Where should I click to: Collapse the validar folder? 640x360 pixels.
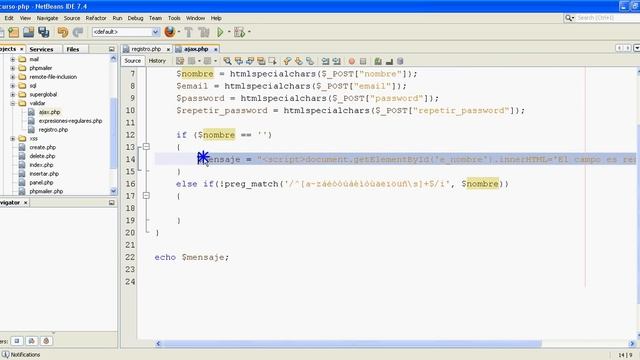[x=13, y=103]
